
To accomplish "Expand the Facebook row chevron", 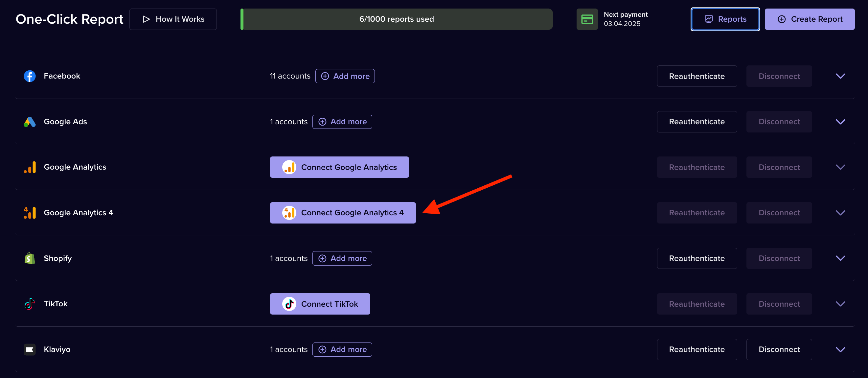I will (x=840, y=76).
